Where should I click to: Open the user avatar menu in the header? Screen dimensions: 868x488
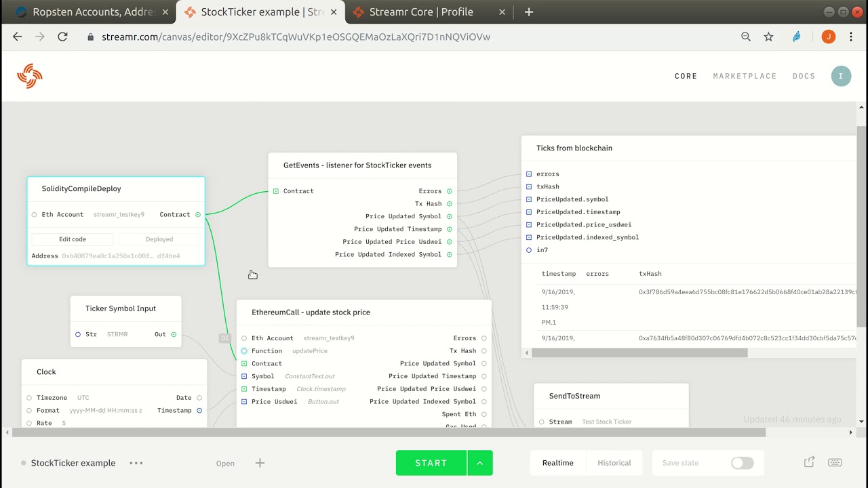(841, 76)
